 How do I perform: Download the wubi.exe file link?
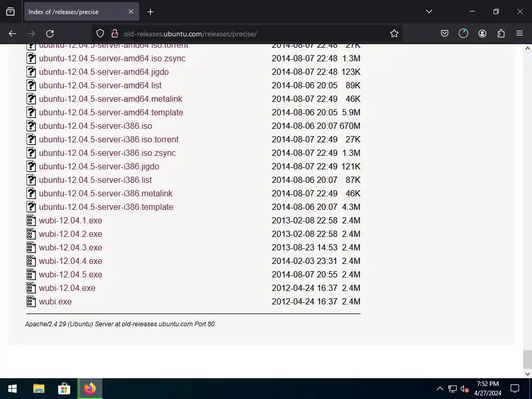point(55,302)
